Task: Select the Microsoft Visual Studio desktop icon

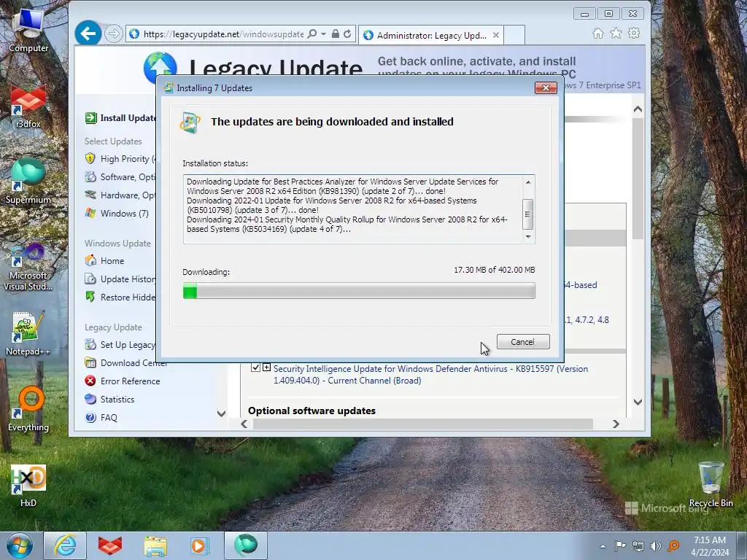Action: click(x=28, y=267)
